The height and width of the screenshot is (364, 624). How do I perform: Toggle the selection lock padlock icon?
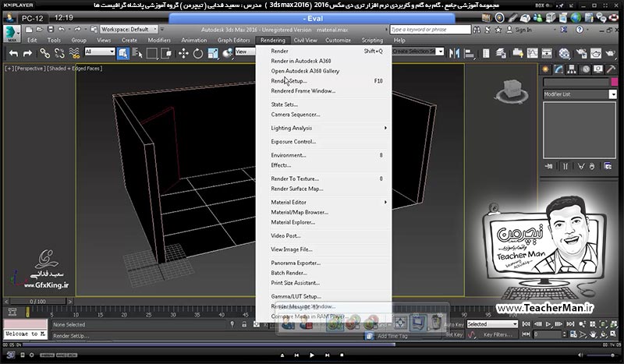pos(244,324)
